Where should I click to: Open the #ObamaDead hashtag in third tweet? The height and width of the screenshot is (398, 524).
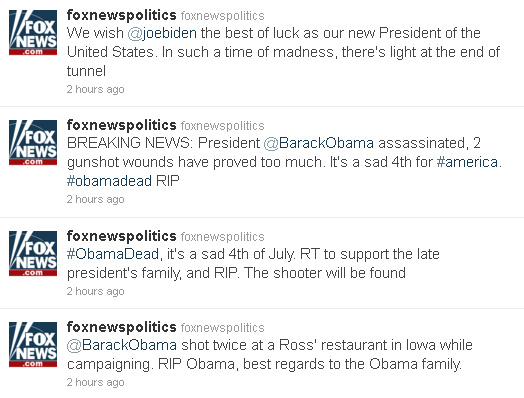(x=113, y=254)
